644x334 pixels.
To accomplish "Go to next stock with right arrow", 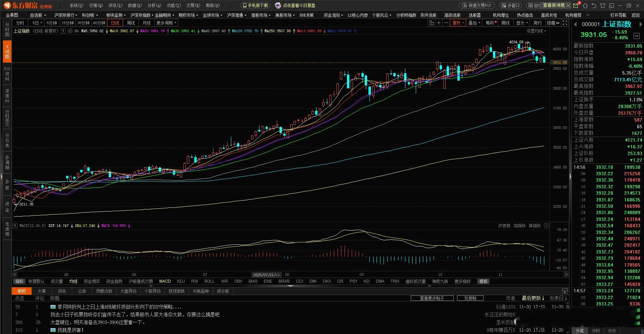I will point(641,24).
